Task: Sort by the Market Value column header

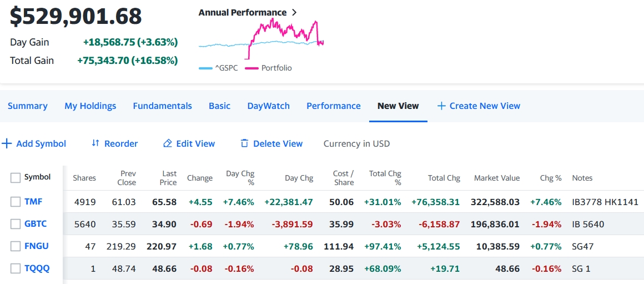Action: (496, 178)
